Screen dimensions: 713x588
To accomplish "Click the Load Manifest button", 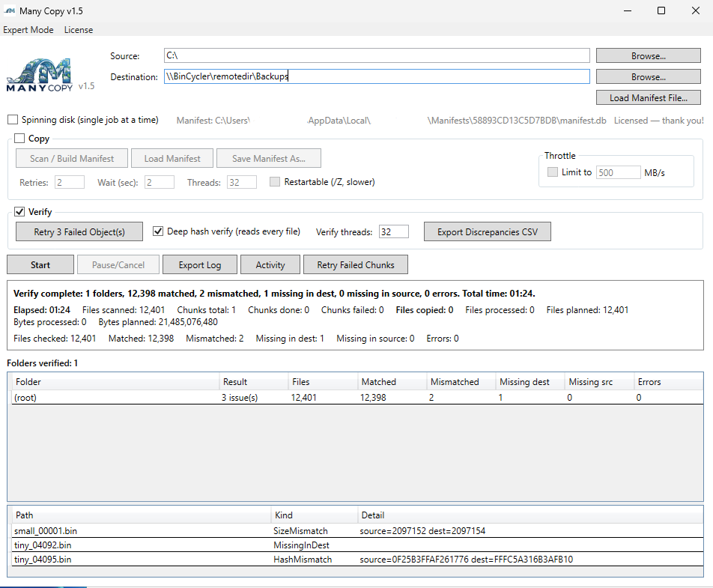I will tap(172, 158).
